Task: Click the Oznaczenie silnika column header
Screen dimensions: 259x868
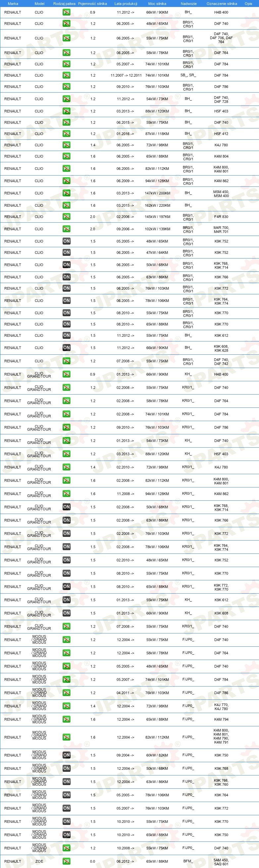Action: (222, 4)
